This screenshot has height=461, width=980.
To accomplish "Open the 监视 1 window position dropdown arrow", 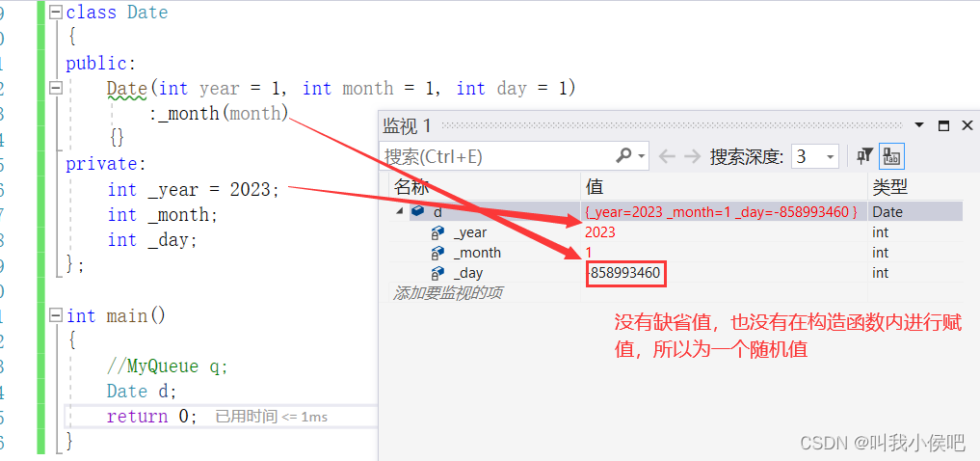I will pyautogui.click(x=919, y=125).
